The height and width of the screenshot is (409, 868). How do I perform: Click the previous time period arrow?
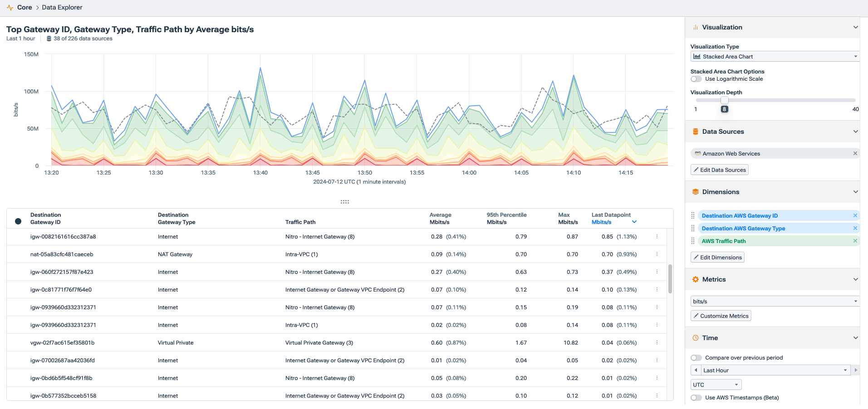point(696,370)
